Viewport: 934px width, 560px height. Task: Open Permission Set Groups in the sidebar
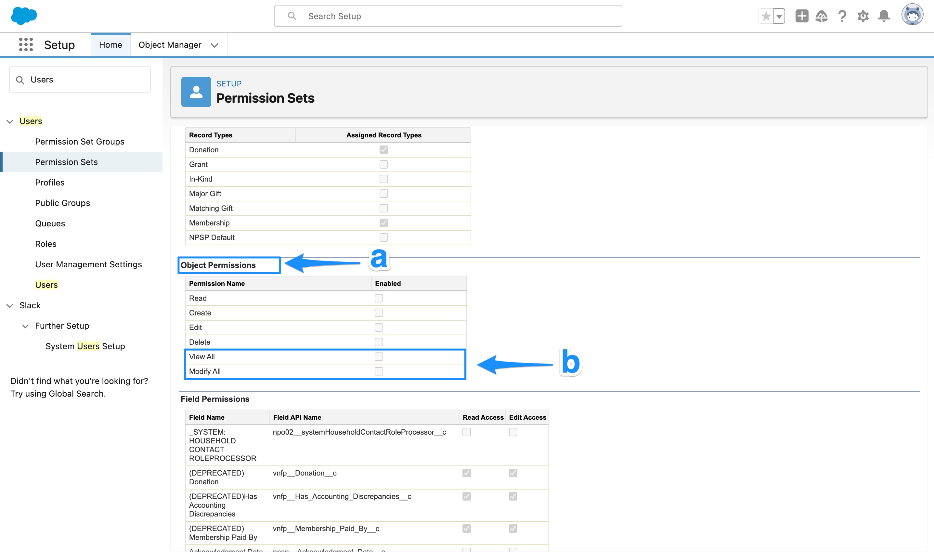(79, 142)
